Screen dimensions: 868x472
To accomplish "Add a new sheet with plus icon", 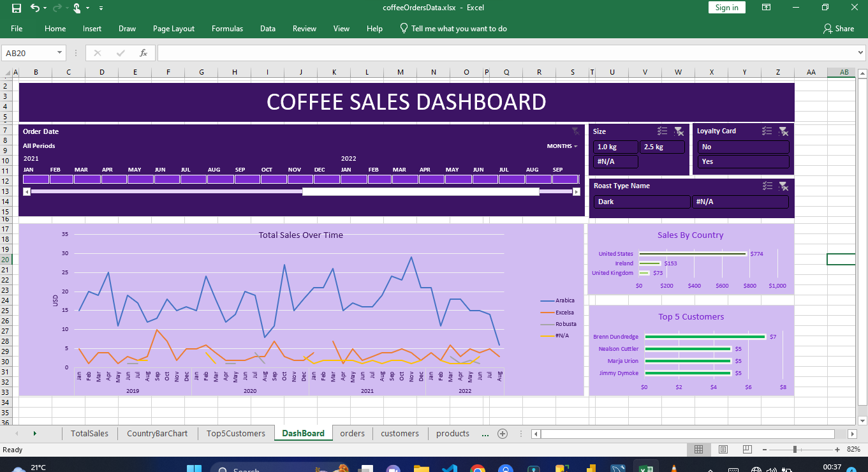I will tap(502, 434).
